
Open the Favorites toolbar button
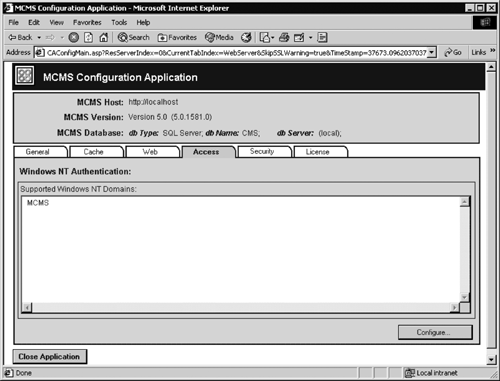pos(177,37)
